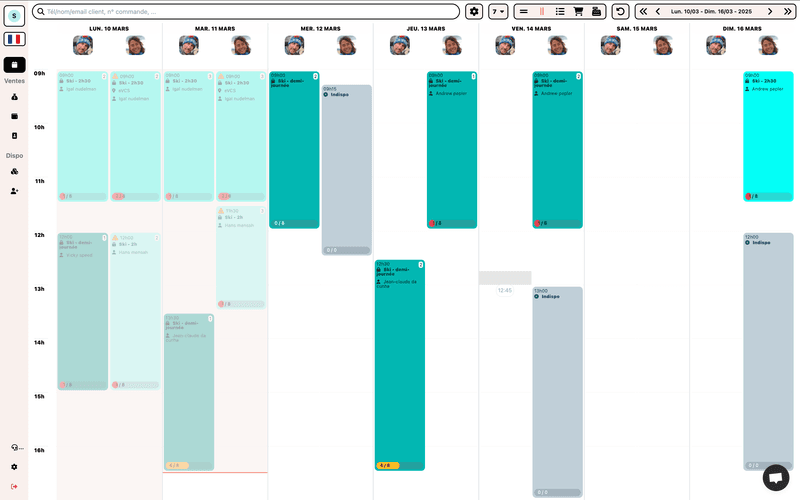Open the number of days dropdown showing 7
The width and height of the screenshot is (800, 500).
498,11
